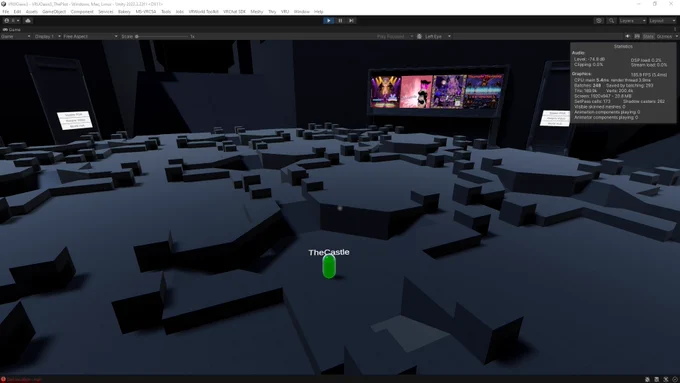Open the Layers dropdown
The width and height of the screenshot is (680, 383).
click(x=632, y=20)
